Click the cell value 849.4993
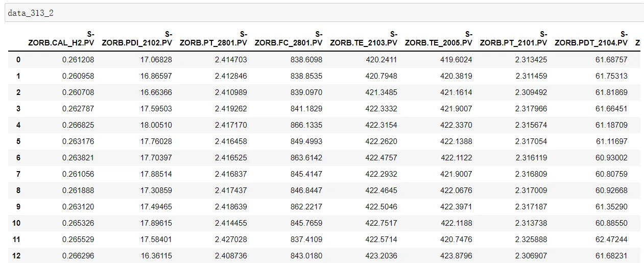 click(x=306, y=141)
